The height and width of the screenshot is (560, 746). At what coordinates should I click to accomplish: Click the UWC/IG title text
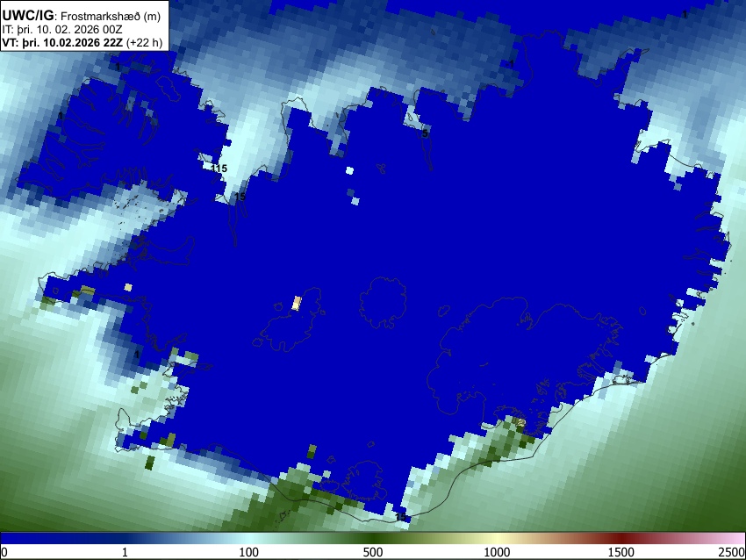pyautogui.click(x=27, y=16)
